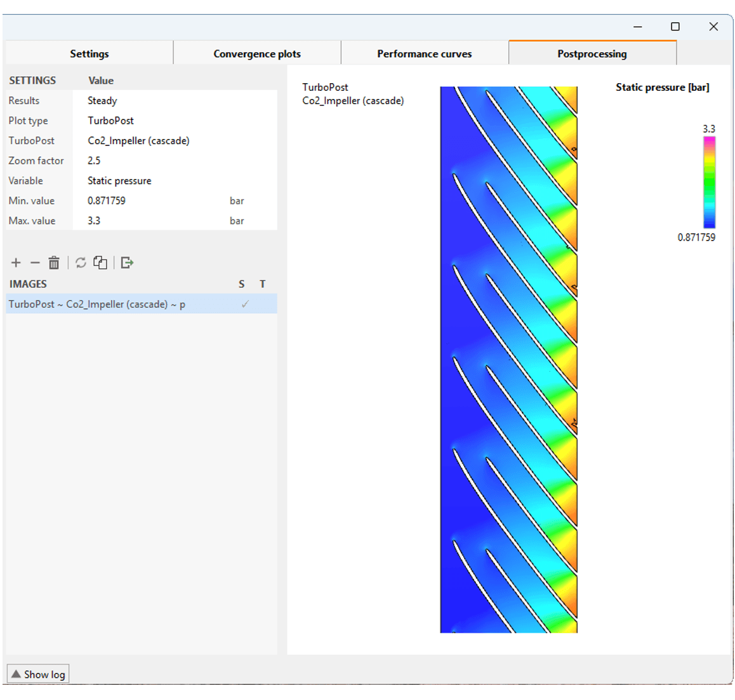Open the Results value 'Steady' dropdown

tap(175, 101)
